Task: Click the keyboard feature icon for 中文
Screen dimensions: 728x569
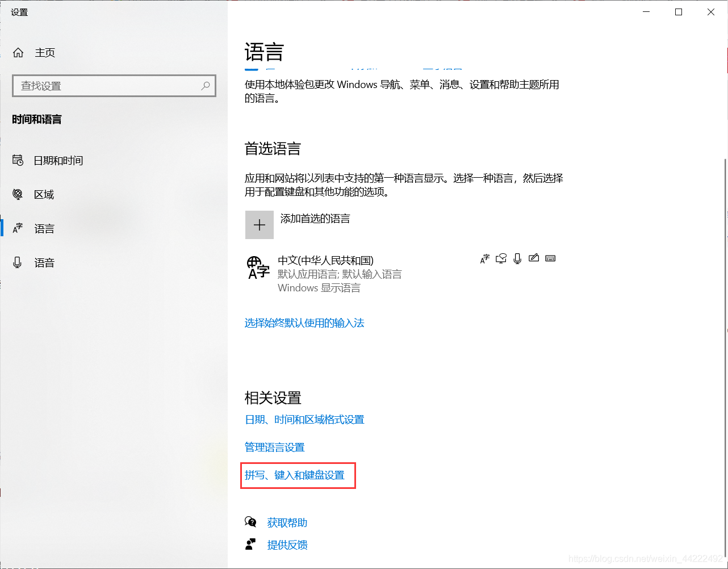Action: pyautogui.click(x=550, y=258)
